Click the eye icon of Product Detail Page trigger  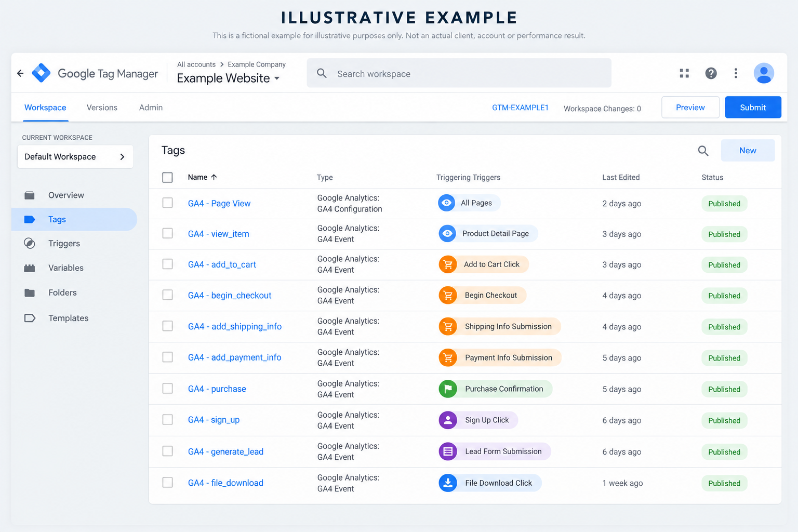(x=447, y=233)
